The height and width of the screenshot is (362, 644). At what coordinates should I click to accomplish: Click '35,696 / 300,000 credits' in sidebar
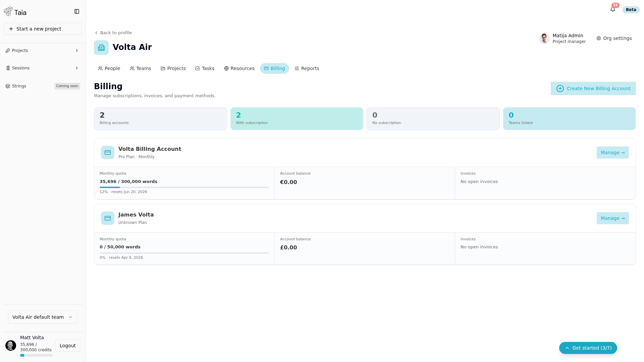point(36,347)
